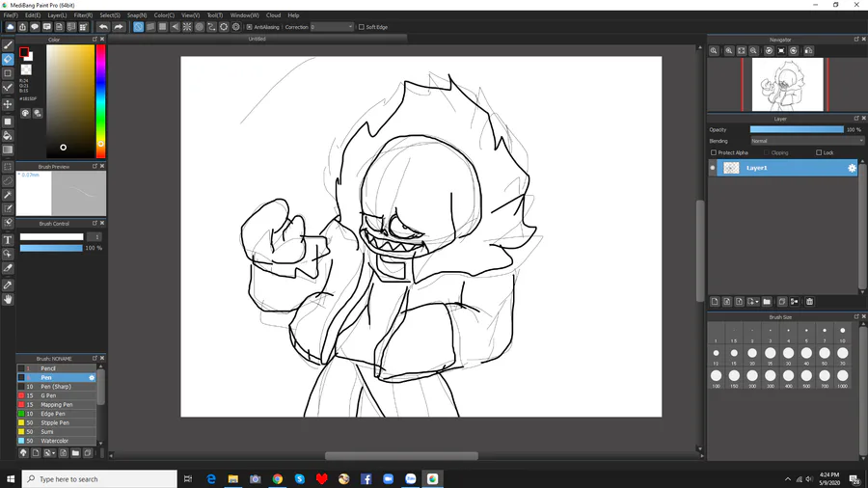Open Google Chrome from taskbar

pyautogui.click(x=278, y=479)
